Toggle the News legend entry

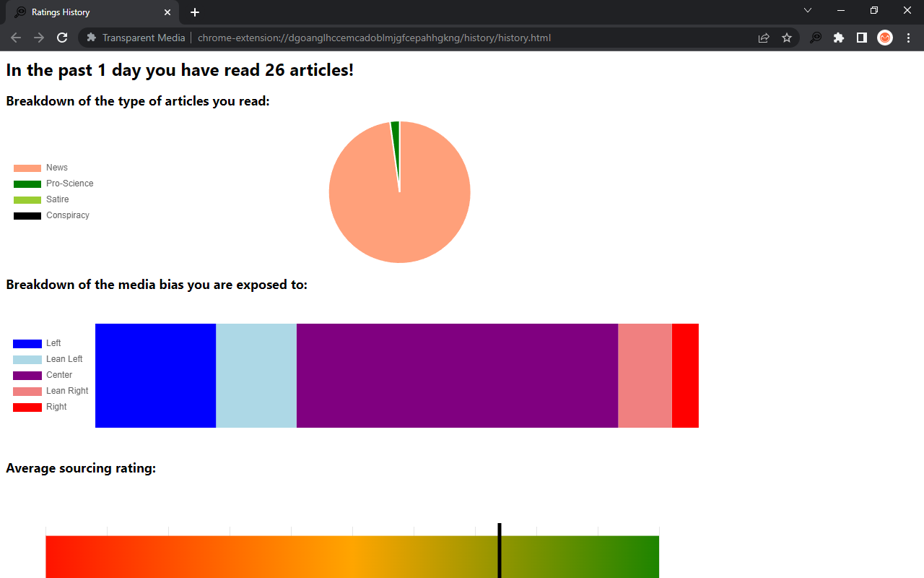click(x=41, y=168)
